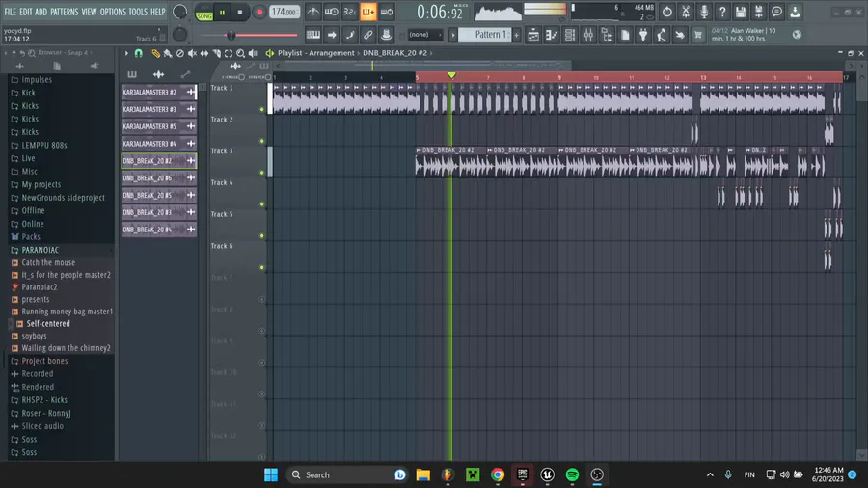Click the step editing mode arrow icon
Viewport: 868px width, 488px height.
click(x=332, y=35)
